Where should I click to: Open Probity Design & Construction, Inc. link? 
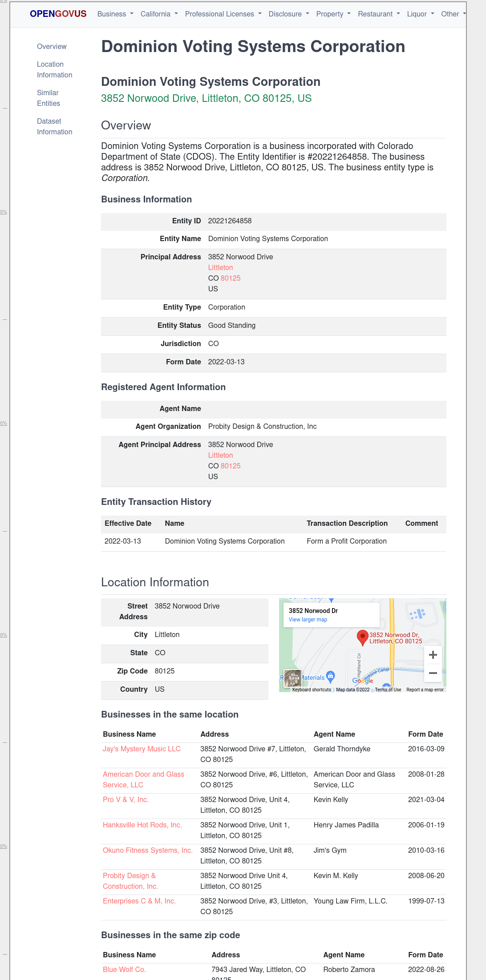pos(130,881)
